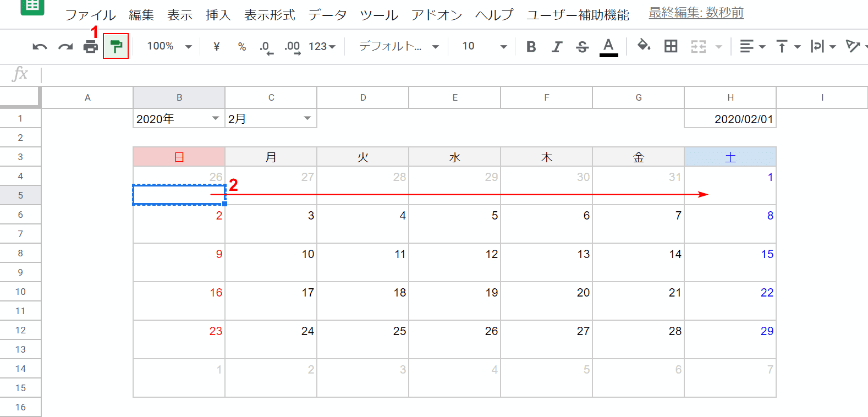Open the 表示形式 menu
This screenshot has width=868, height=417.
pos(270,15)
